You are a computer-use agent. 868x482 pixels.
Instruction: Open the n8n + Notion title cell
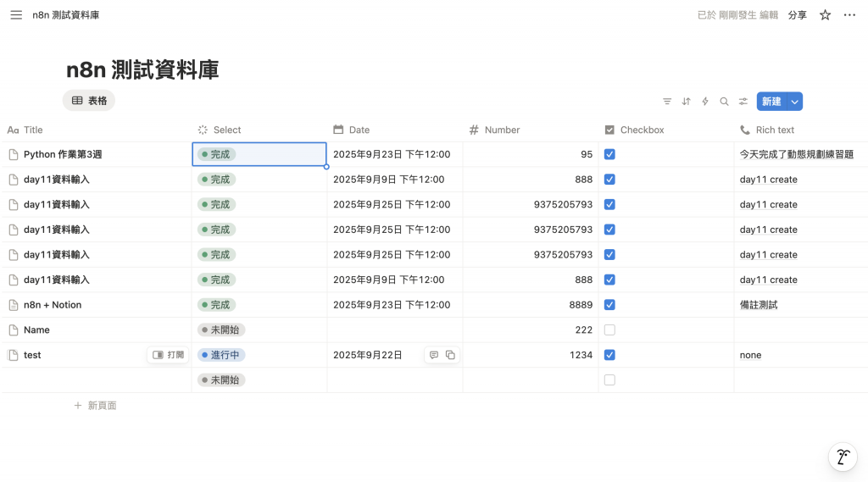[x=97, y=305]
